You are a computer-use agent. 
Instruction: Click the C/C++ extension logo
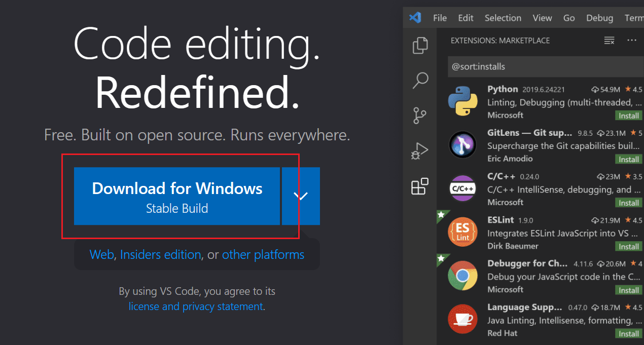462,189
